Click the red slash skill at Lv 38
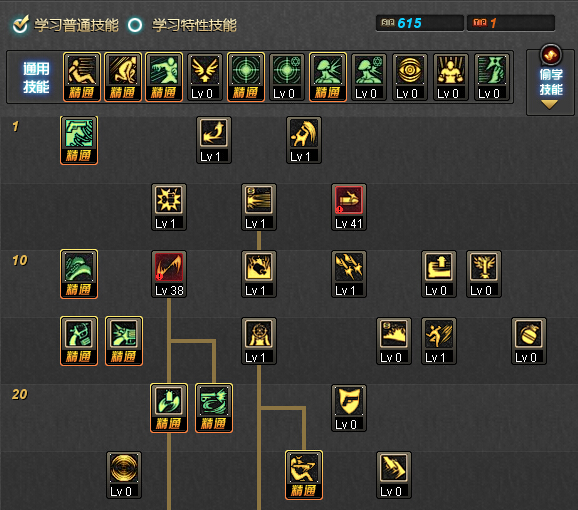Screen dimensions: 578x510 (169, 274)
